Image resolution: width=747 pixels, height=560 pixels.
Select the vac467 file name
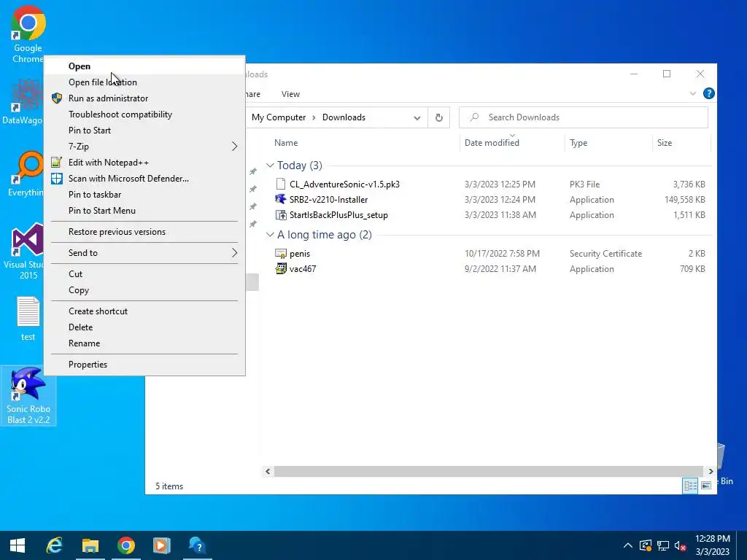click(303, 269)
